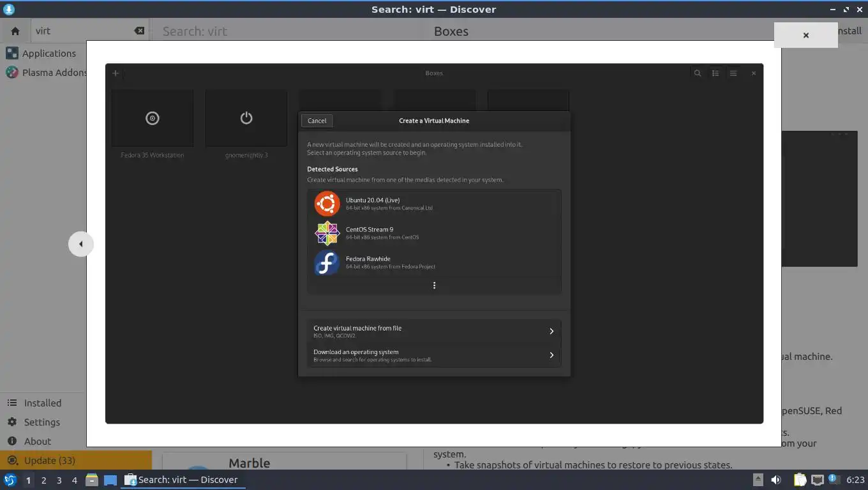Click the Home icon in Discover sidebar

(15, 31)
